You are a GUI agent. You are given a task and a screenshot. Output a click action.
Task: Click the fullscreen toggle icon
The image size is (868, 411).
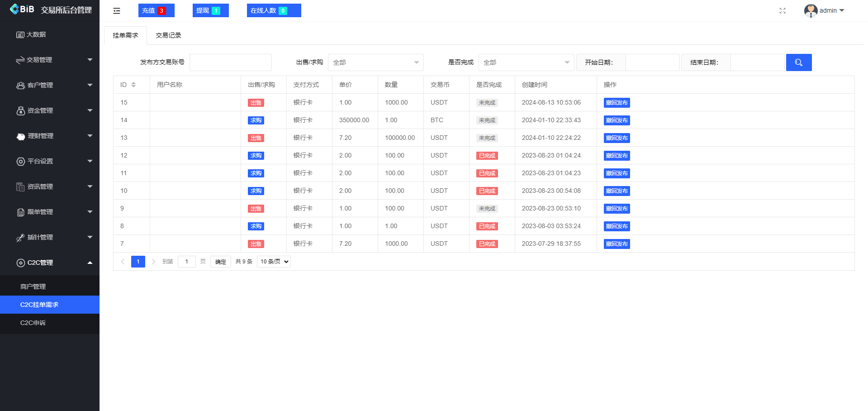783,11
